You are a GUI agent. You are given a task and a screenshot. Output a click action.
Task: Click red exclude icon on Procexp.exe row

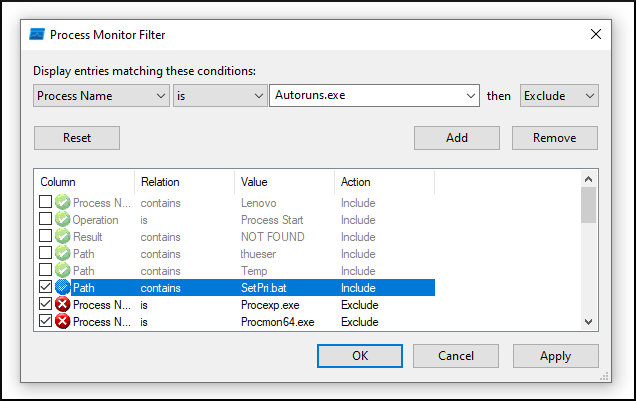63,305
